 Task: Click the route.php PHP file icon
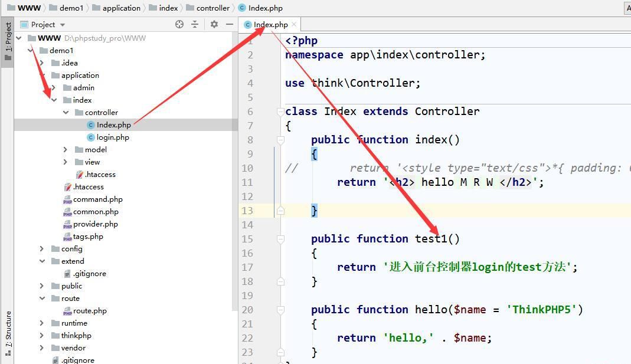(67, 311)
